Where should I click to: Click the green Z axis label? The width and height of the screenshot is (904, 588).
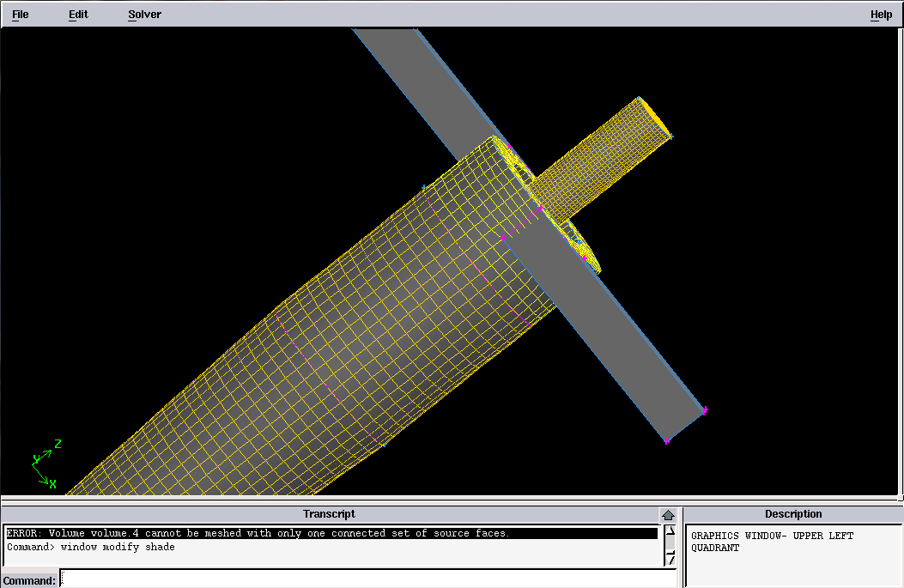click(58, 444)
